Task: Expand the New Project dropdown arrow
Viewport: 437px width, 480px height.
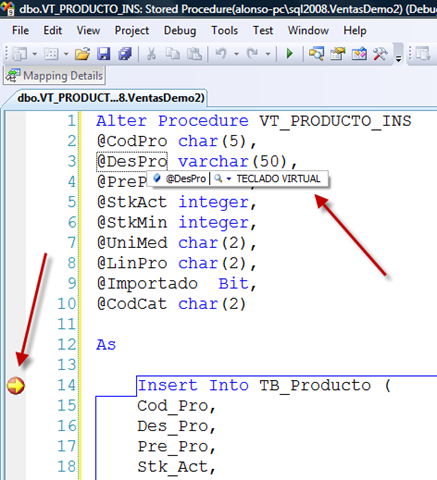Action: point(34,54)
